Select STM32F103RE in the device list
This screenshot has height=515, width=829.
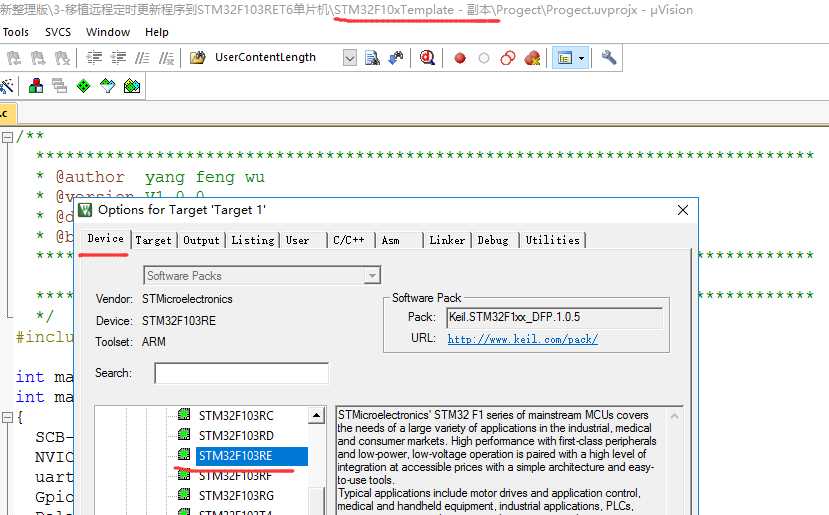coord(252,456)
